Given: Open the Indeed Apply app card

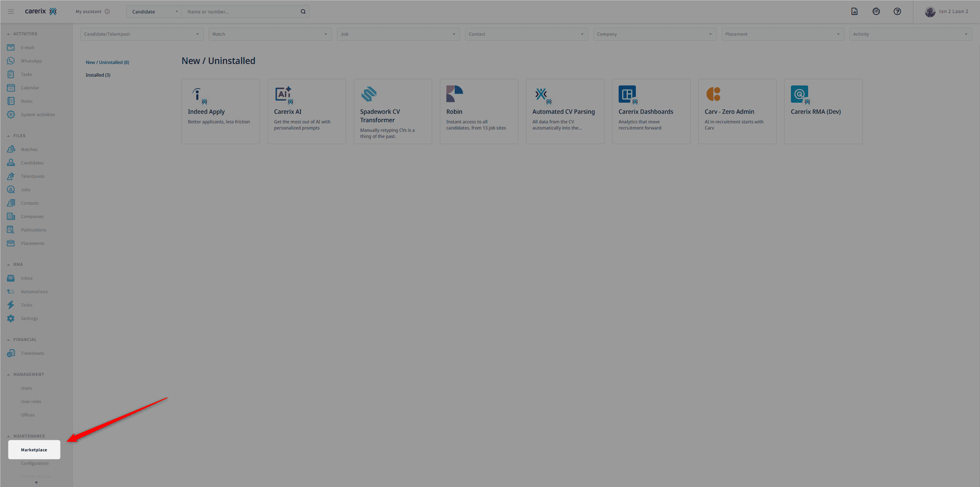Looking at the screenshot, I should point(220,112).
